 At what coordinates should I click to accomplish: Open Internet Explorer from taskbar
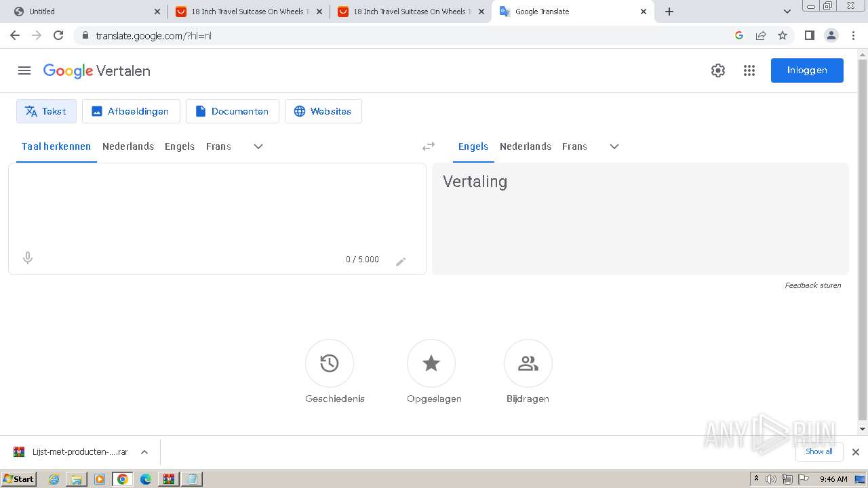click(x=54, y=479)
